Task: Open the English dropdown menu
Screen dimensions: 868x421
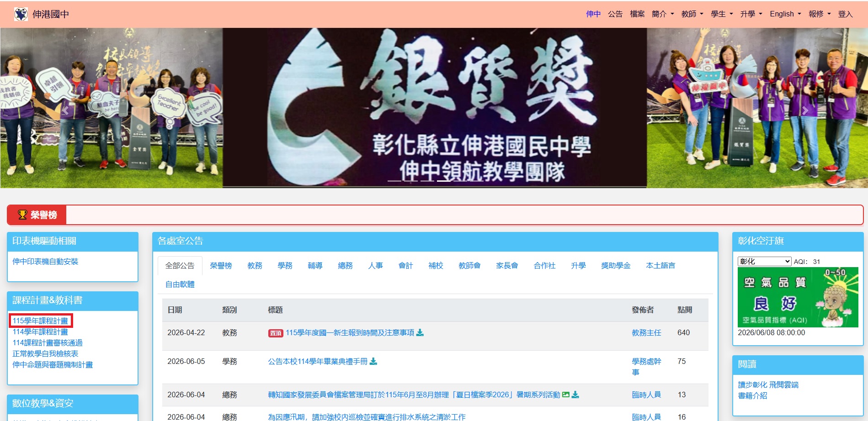Action: pos(786,14)
